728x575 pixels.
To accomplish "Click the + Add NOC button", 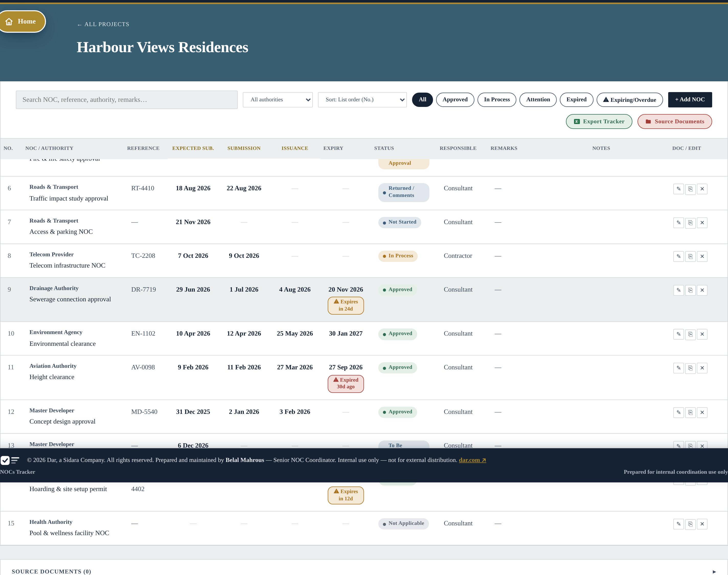I will 690,100.
